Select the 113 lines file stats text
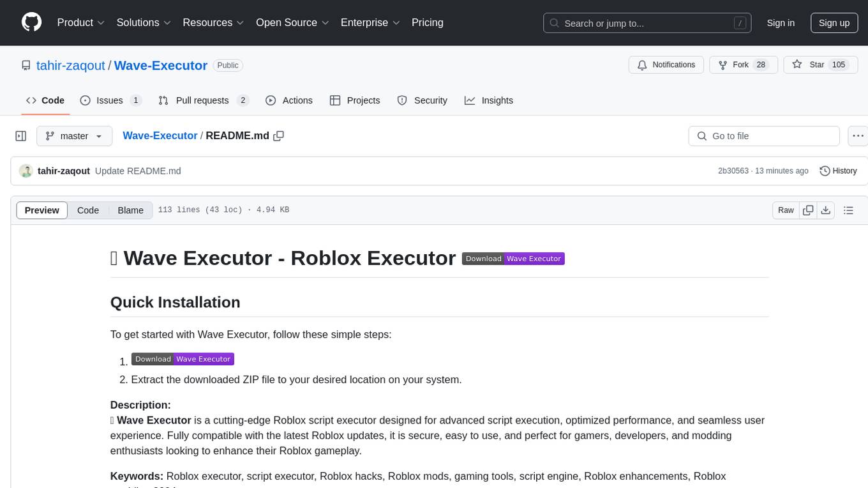This screenshot has width=868, height=488. (223, 210)
